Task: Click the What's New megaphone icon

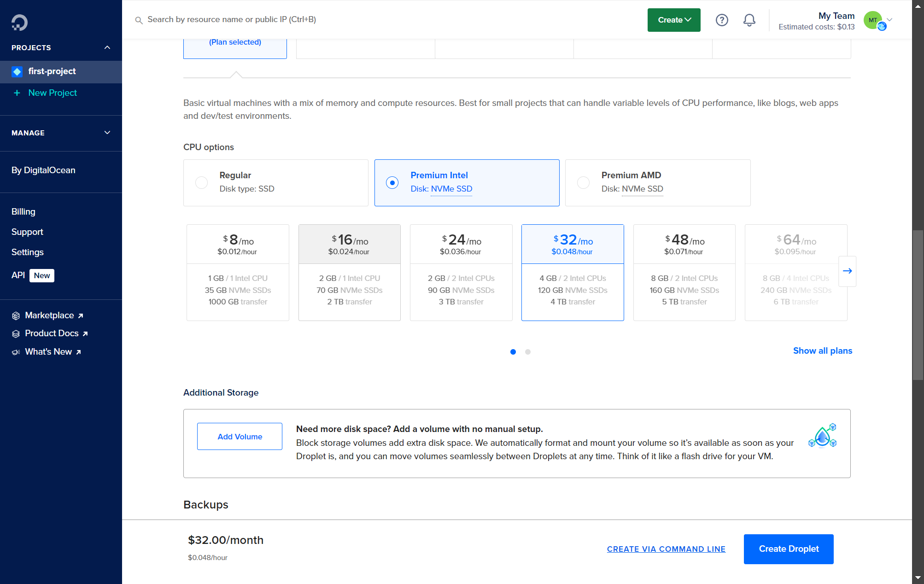Action: [x=16, y=352]
